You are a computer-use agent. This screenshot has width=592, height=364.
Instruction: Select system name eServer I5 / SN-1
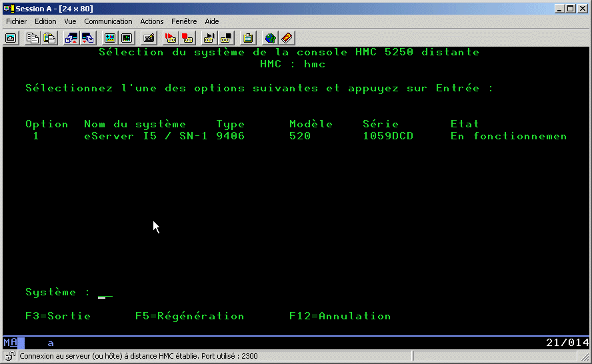(x=146, y=136)
